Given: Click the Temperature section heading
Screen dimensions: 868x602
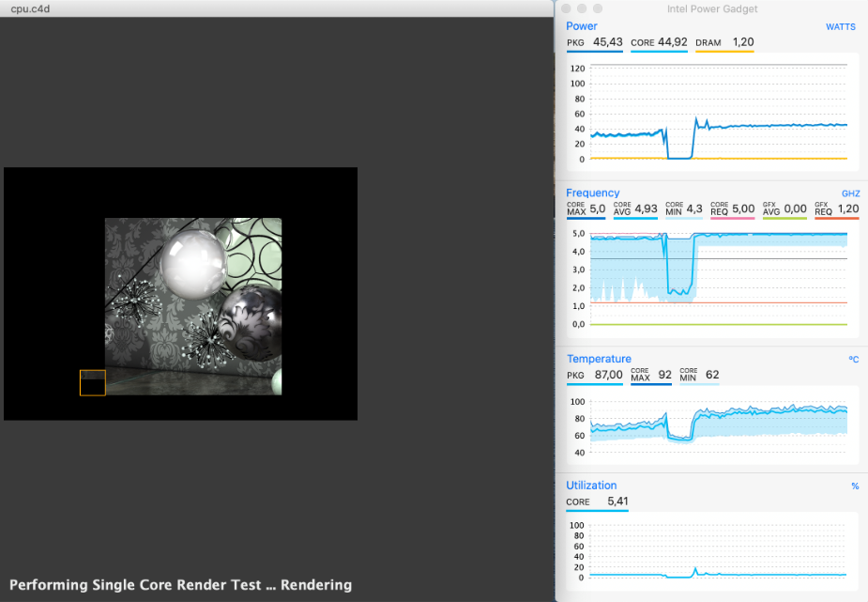Looking at the screenshot, I should [x=599, y=359].
